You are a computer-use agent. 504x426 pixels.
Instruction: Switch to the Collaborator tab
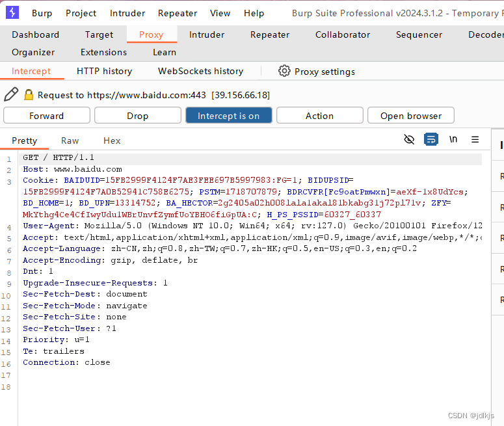coord(343,34)
